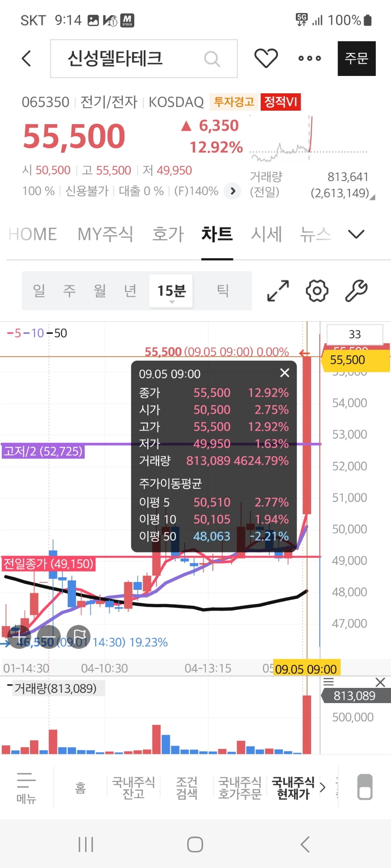Switch to the 시세 tab

[x=266, y=234]
